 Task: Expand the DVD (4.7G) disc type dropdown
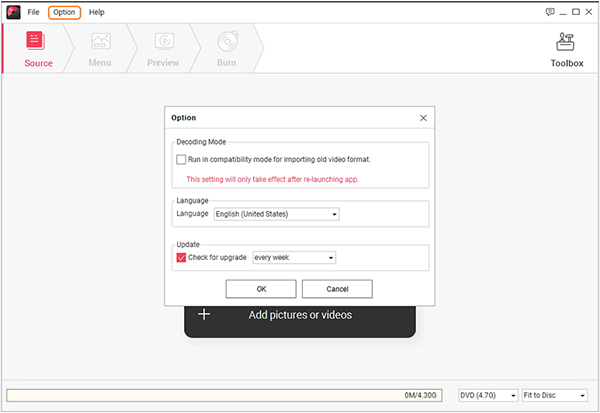(x=488, y=395)
